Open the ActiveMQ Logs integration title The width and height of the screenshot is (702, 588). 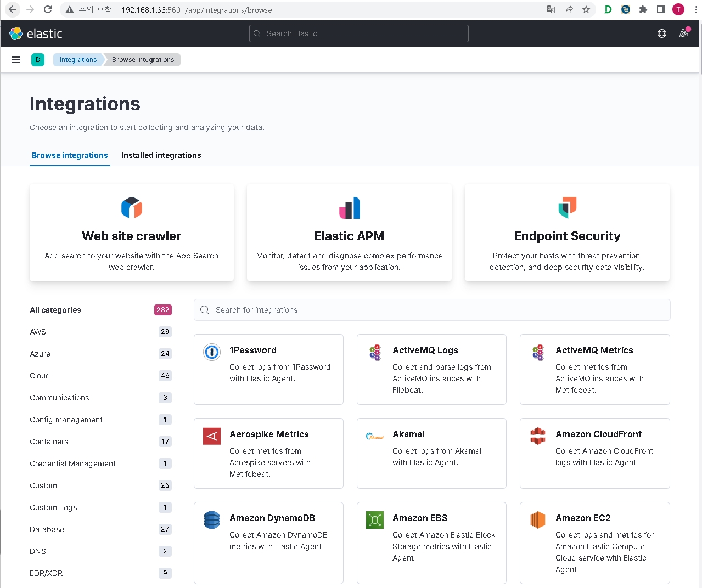coord(425,350)
